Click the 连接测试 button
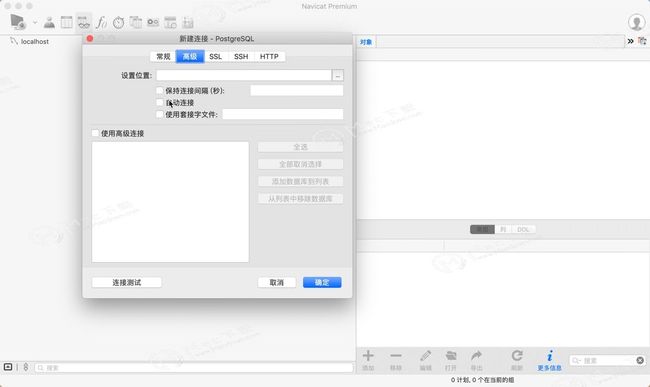The height and width of the screenshot is (387, 650). click(x=126, y=283)
